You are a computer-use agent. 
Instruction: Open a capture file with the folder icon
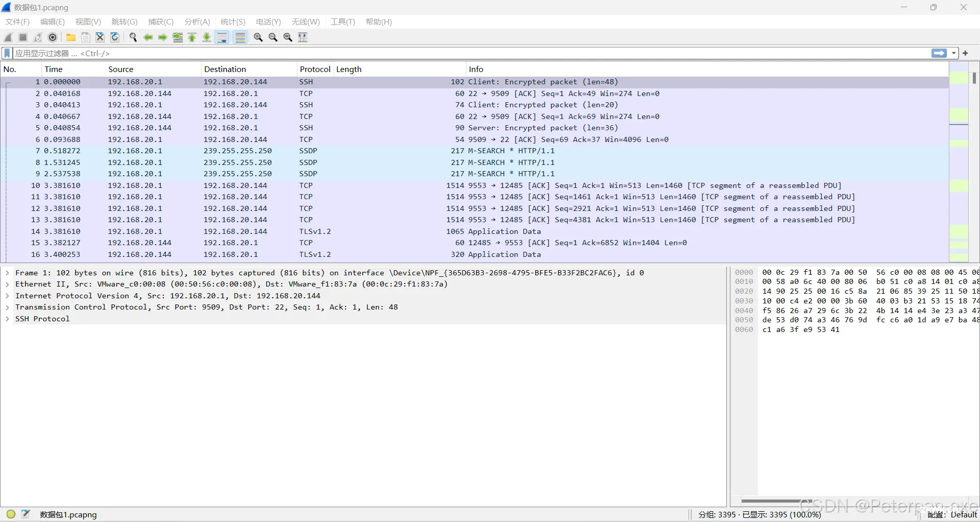71,37
